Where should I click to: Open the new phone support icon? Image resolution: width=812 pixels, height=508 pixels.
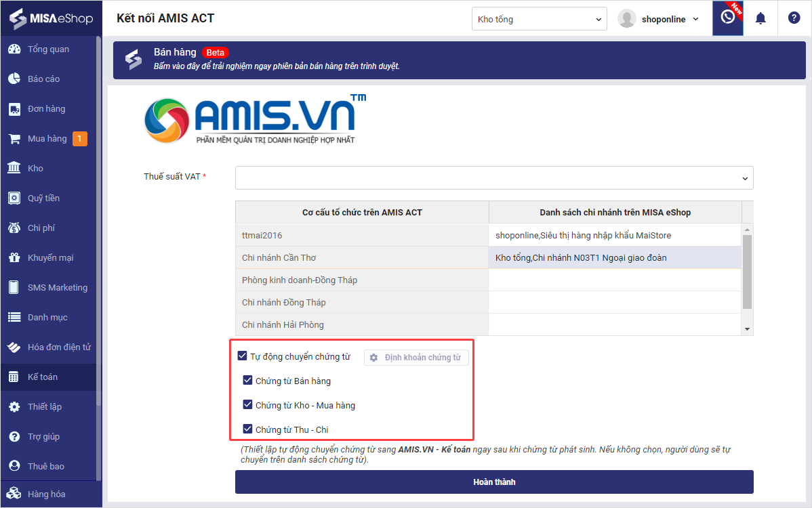(727, 18)
